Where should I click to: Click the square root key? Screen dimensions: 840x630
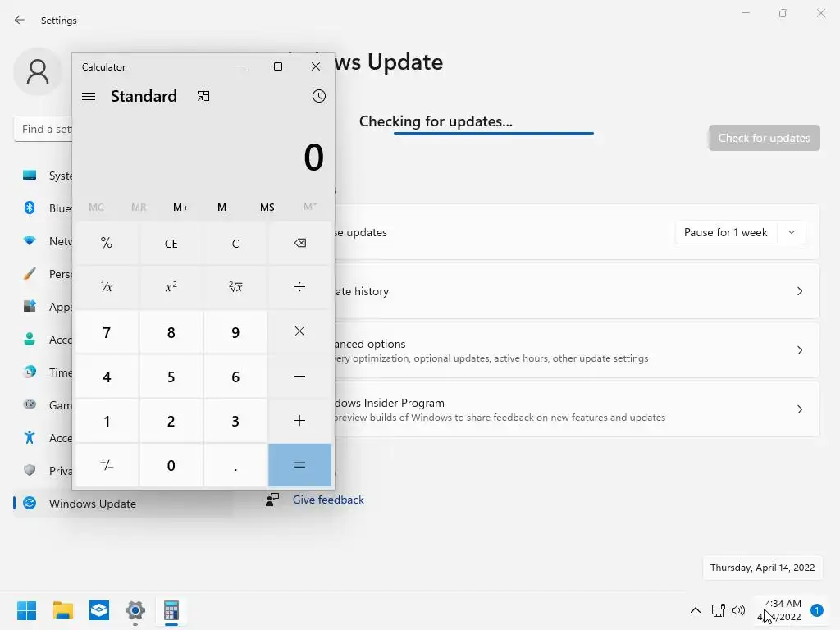click(x=235, y=288)
